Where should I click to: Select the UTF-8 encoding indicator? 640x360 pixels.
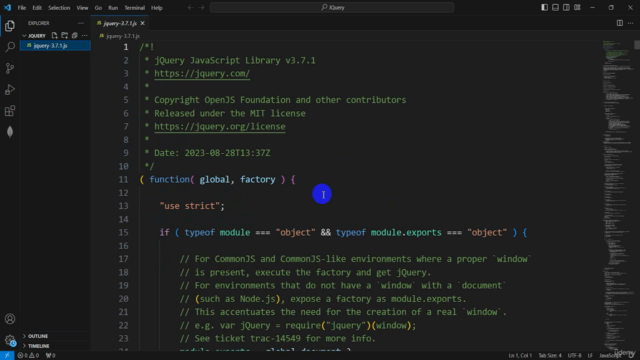coord(574,356)
